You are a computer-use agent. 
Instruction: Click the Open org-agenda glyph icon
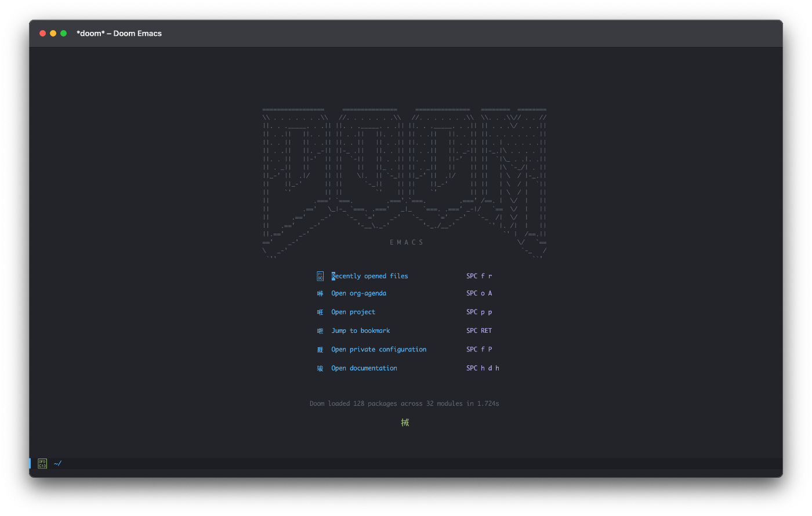click(x=319, y=293)
